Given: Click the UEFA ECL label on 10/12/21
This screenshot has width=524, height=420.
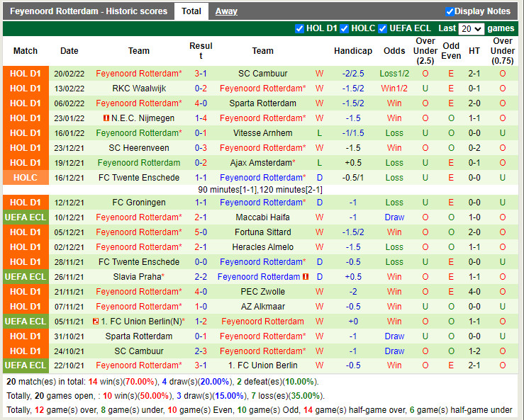Looking at the screenshot, I should 26,217.
